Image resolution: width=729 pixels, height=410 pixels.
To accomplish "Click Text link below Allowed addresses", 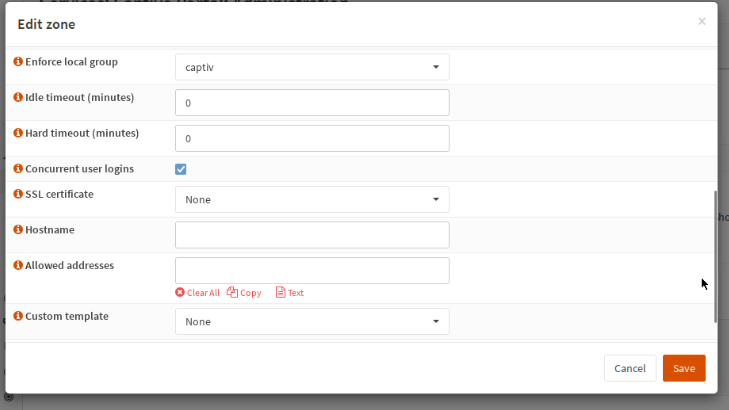I will click(290, 293).
